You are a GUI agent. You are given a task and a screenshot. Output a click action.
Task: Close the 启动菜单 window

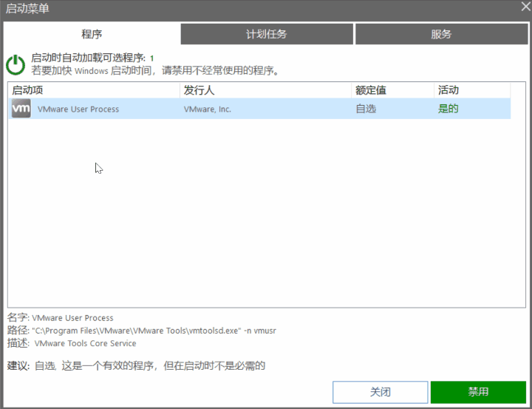(x=526, y=6)
